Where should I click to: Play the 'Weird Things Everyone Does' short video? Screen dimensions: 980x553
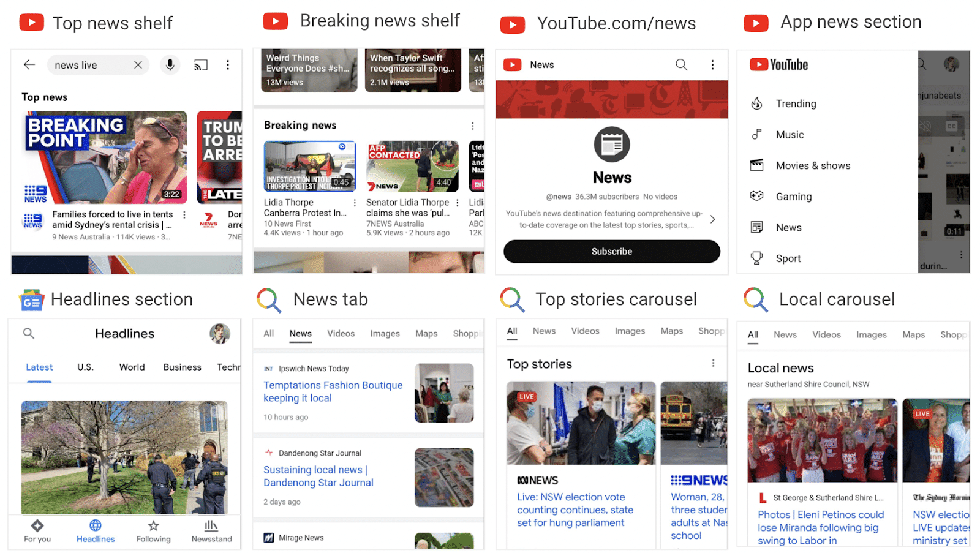click(x=309, y=70)
